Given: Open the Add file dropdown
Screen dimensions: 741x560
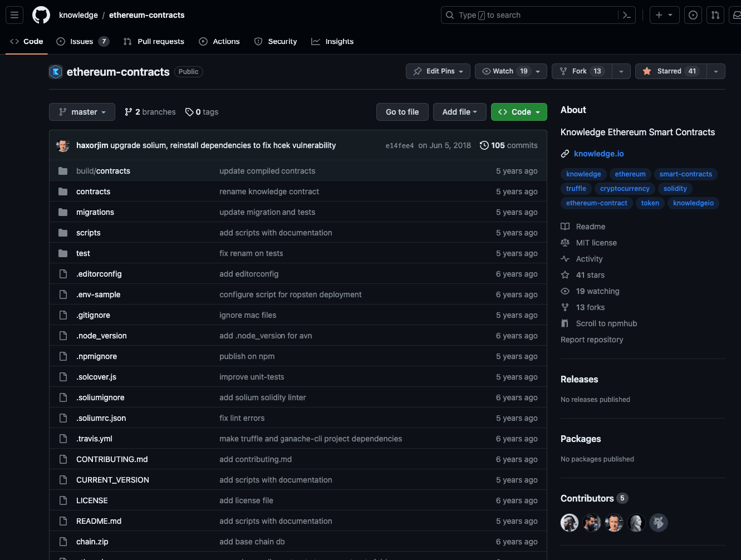Looking at the screenshot, I should [460, 112].
